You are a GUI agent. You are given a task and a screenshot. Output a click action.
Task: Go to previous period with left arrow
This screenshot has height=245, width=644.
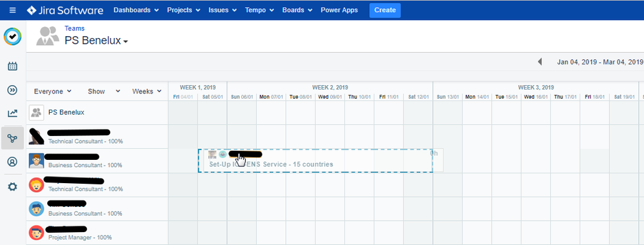coord(539,62)
